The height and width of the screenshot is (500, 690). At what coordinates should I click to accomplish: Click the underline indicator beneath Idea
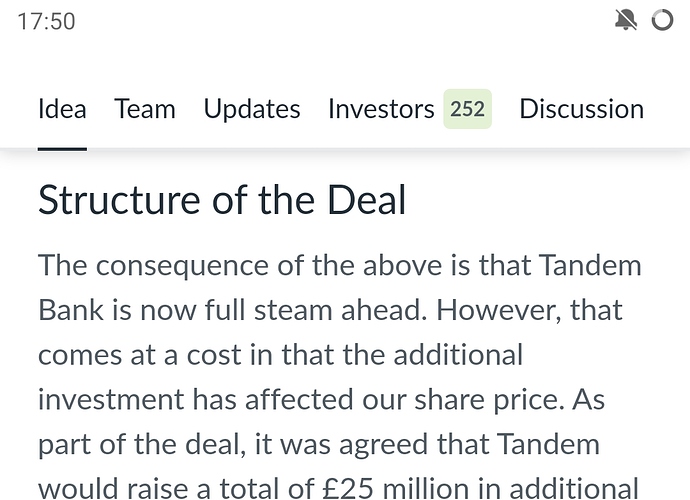62,148
